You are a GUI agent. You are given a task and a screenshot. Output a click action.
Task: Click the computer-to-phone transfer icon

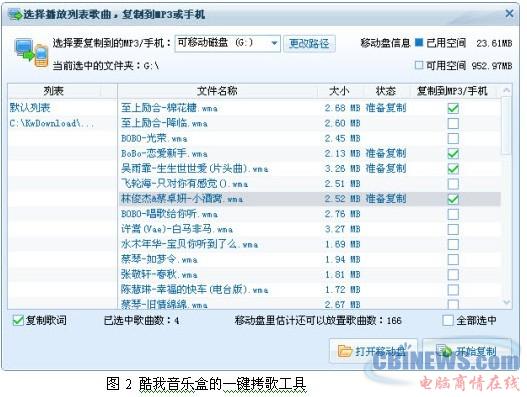[x=31, y=54]
